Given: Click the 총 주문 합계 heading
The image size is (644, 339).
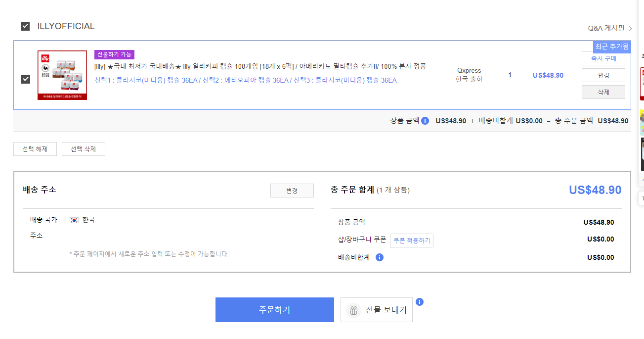Looking at the screenshot, I should (x=352, y=190).
